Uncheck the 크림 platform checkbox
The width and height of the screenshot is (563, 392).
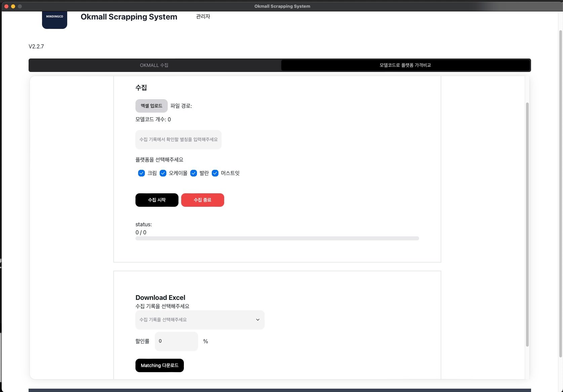click(x=142, y=173)
